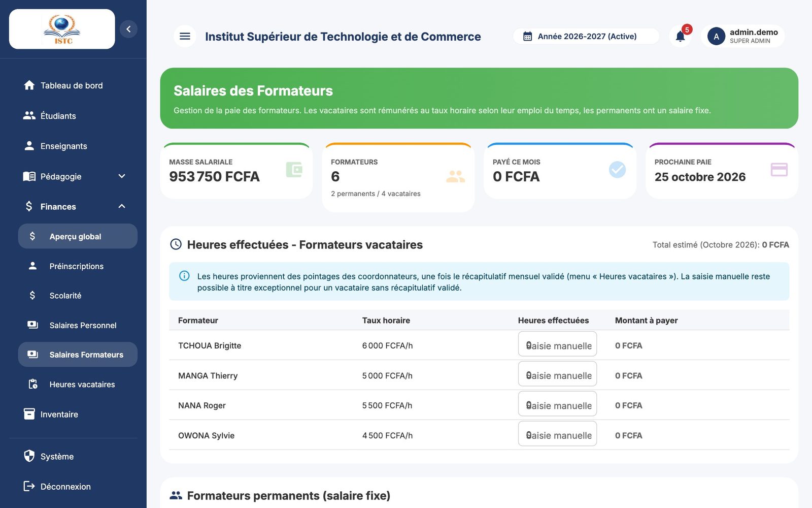The image size is (812, 508).
Task: Click the Taux horaire column header
Action: coord(386,320)
